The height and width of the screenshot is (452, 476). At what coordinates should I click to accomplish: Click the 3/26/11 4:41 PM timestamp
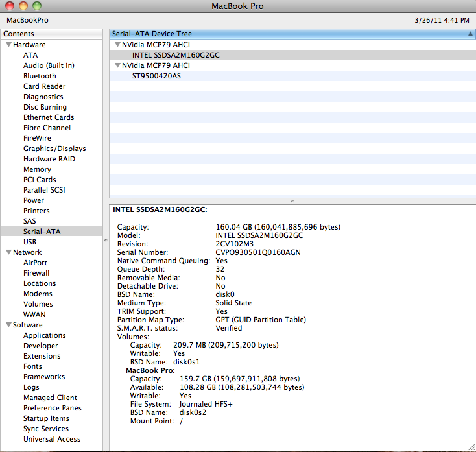442,20
